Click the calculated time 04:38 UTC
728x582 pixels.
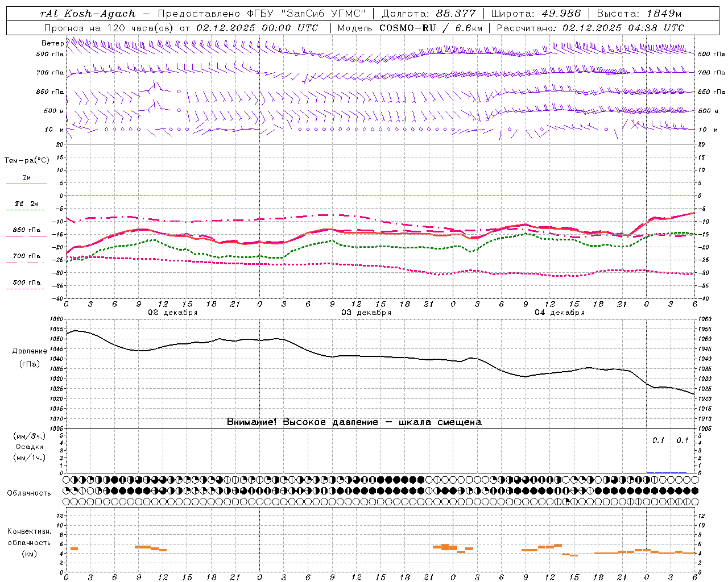pos(656,28)
